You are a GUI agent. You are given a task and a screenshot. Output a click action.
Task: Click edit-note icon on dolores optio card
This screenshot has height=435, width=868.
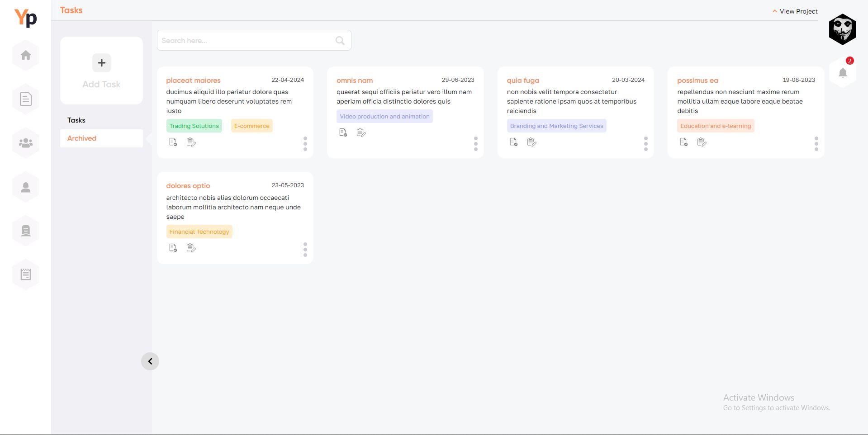(x=191, y=248)
